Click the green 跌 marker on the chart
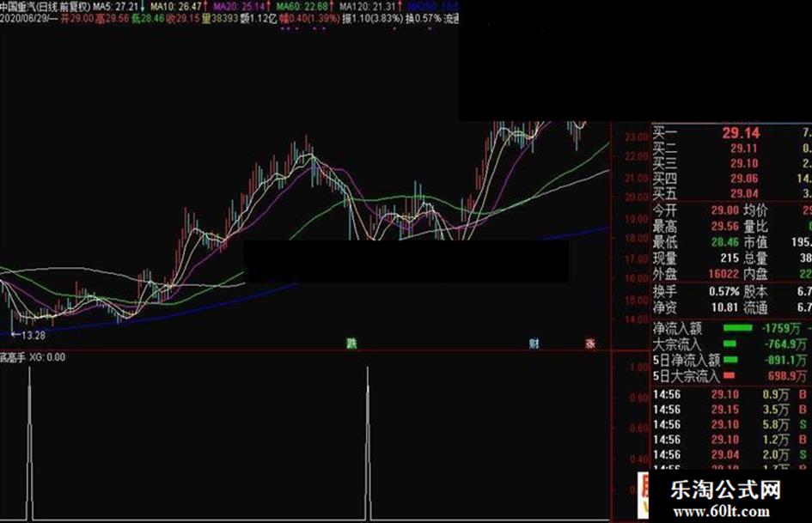 tap(351, 344)
